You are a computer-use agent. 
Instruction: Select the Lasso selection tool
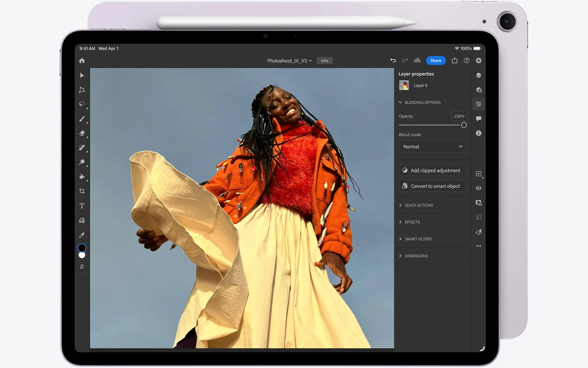[x=82, y=105]
